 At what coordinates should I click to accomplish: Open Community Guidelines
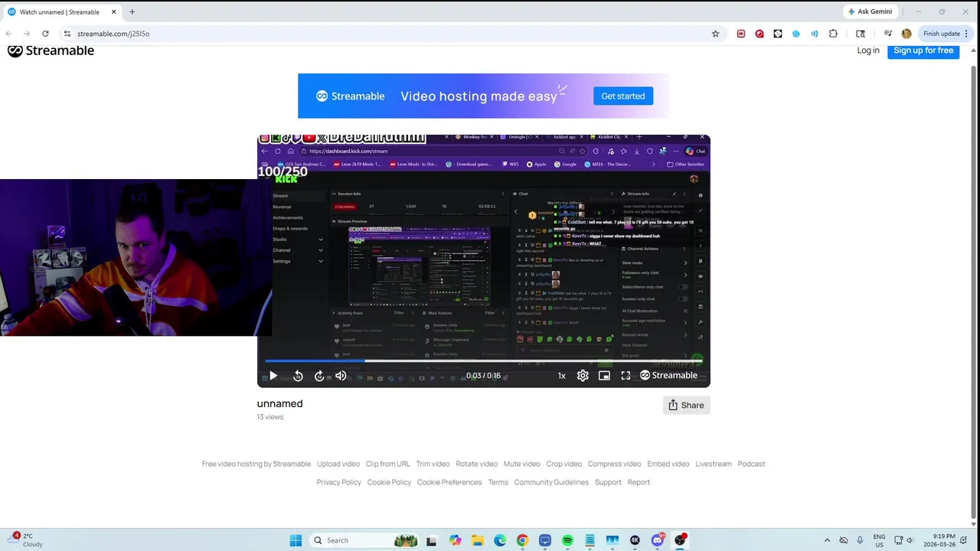(x=551, y=482)
